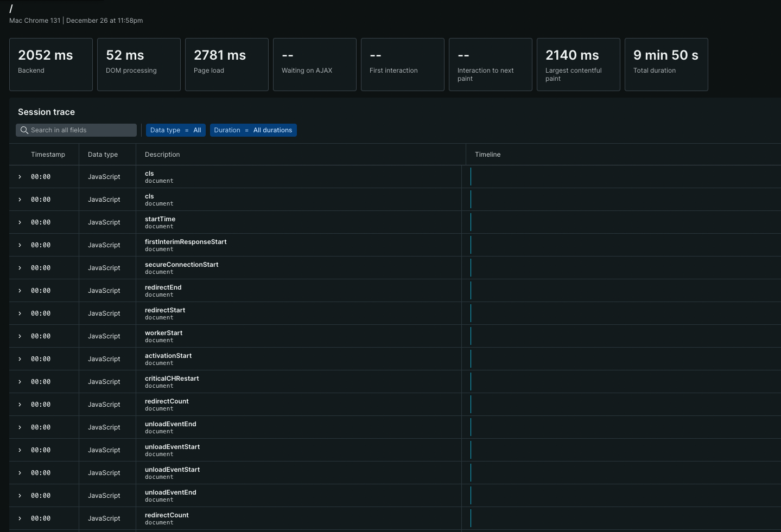Select the Largest contentful paint card
781x532 pixels.
(x=579, y=65)
